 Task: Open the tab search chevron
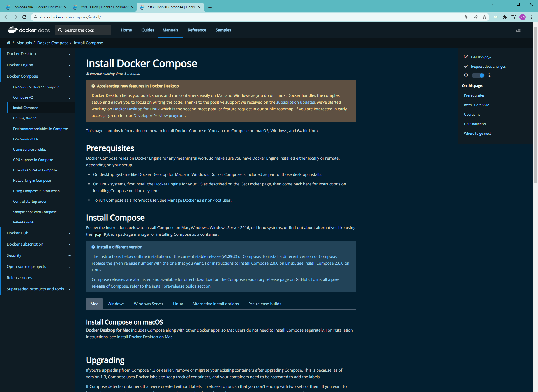[x=492, y=4]
